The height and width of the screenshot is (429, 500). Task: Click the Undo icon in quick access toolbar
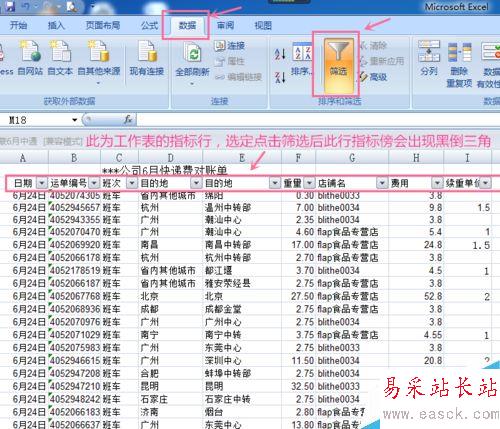click(x=26, y=6)
